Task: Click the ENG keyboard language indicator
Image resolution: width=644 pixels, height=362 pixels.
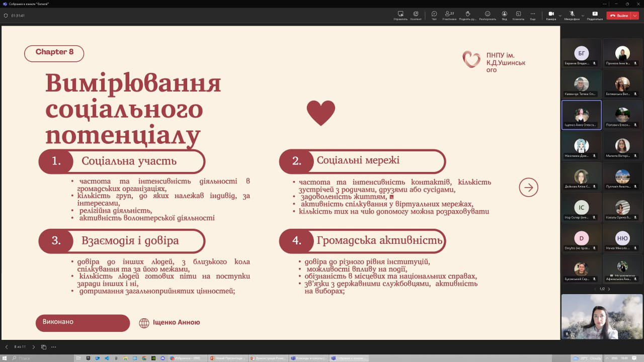Action: tap(614, 358)
